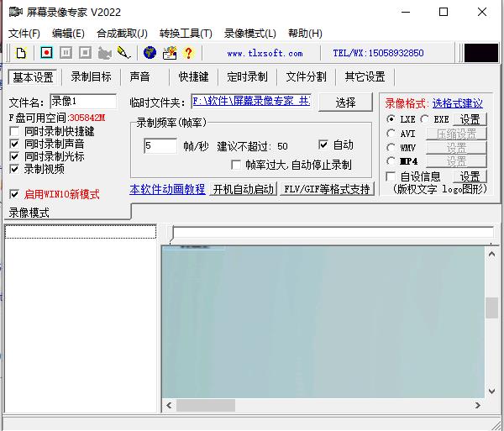This screenshot has height=431, width=504.
Task: Click the 开机自动启动 button
Action: click(x=243, y=189)
